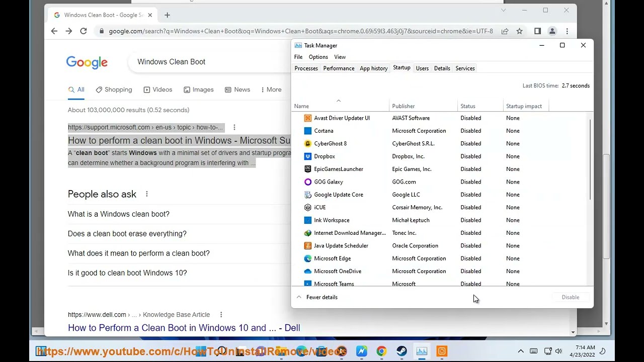Open Chrome share page icon
The height and width of the screenshot is (362, 644).
point(505,31)
